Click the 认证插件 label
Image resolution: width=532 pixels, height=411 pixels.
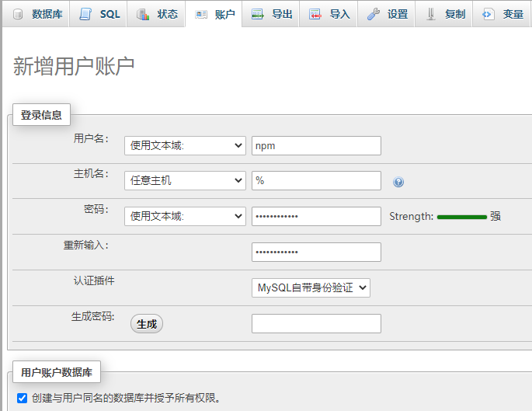[94, 280]
